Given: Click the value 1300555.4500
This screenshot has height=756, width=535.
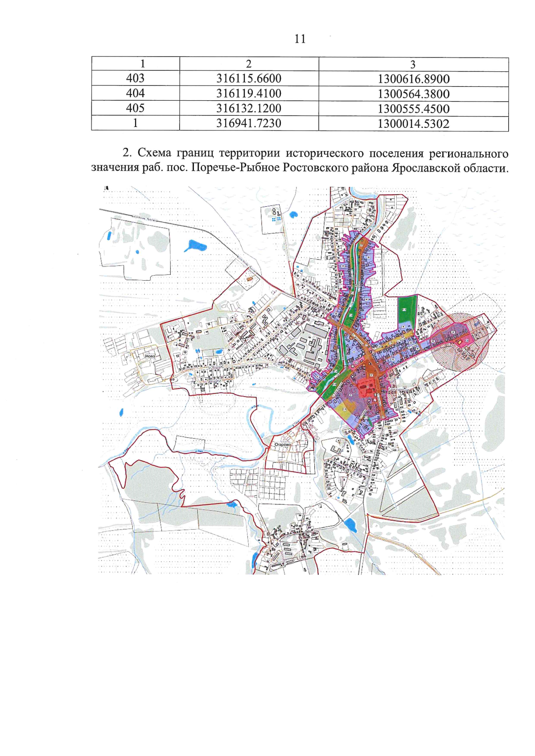Looking at the screenshot, I should 413,109.
